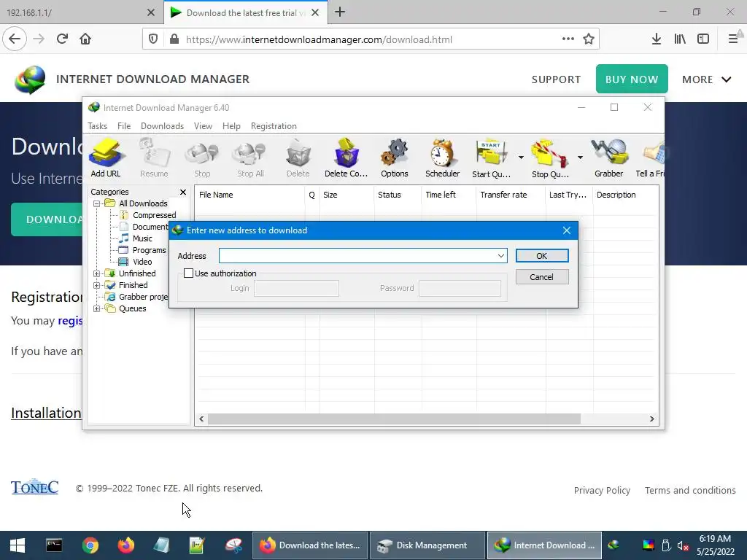
Task: Open the File menu
Action: [124, 126]
